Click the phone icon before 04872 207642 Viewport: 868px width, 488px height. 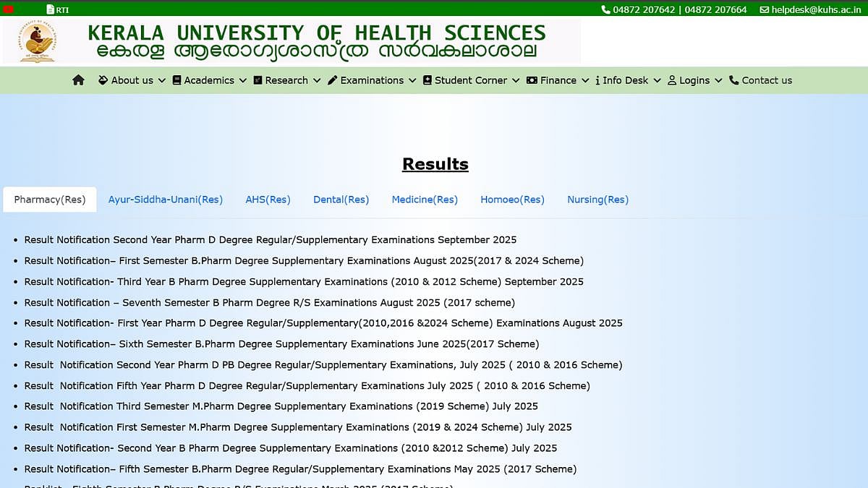[608, 9]
